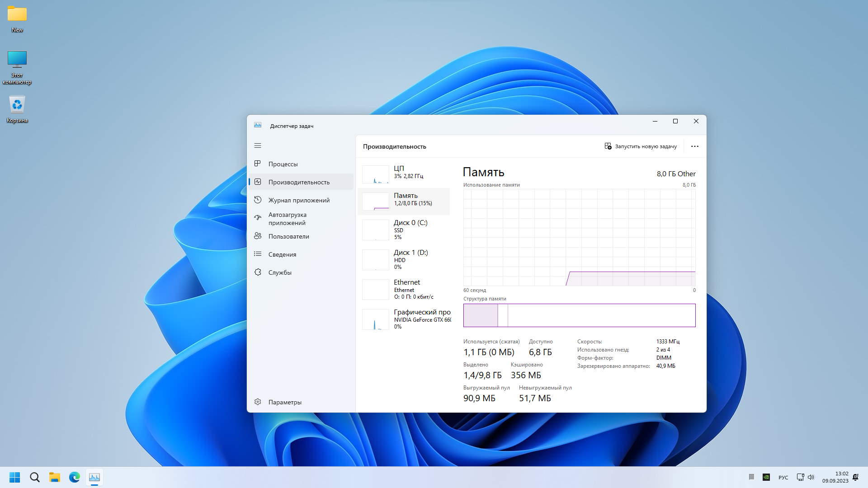
Task: Open the Processes page icon
Action: pyautogui.click(x=258, y=164)
